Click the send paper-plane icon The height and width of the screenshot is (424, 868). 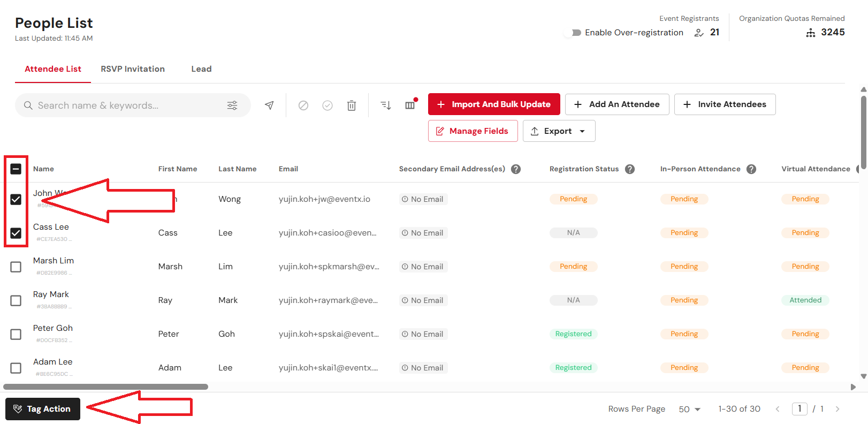click(269, 105)
